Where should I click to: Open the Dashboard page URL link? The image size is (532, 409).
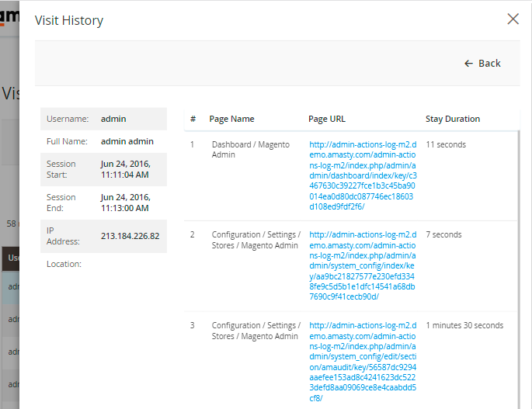tap(363, 175)
